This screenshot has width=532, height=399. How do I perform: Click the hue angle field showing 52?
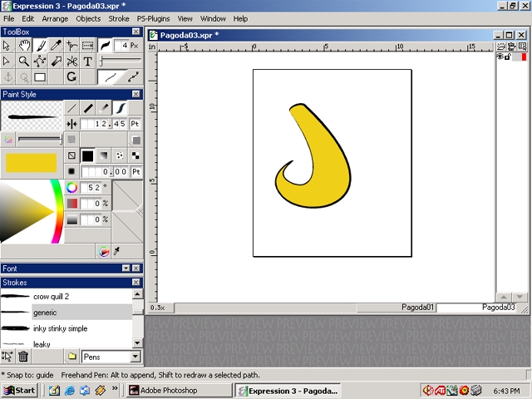click(91, 187)
